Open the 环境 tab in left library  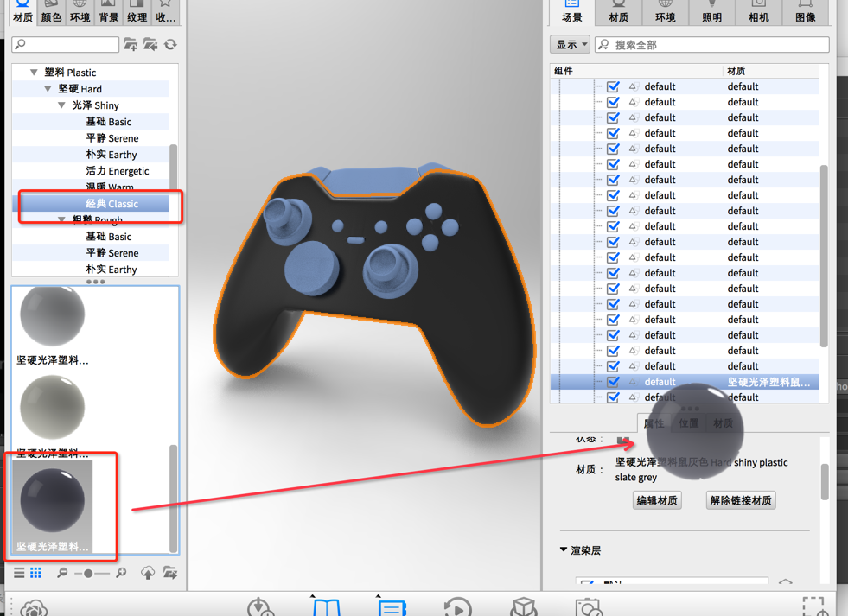[x=80, y=12]
